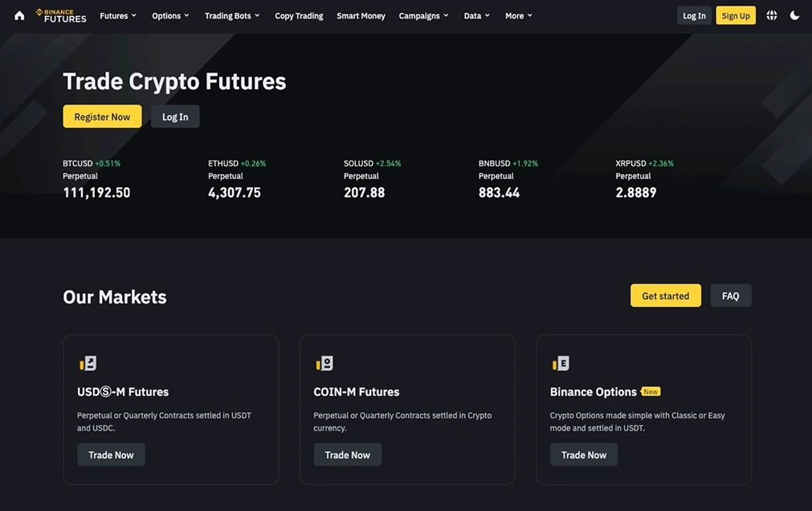Toggle dark mode with the moon icon
Image resolution: width=812 pixels, height=511 pixels.
(x=794, y=14)
